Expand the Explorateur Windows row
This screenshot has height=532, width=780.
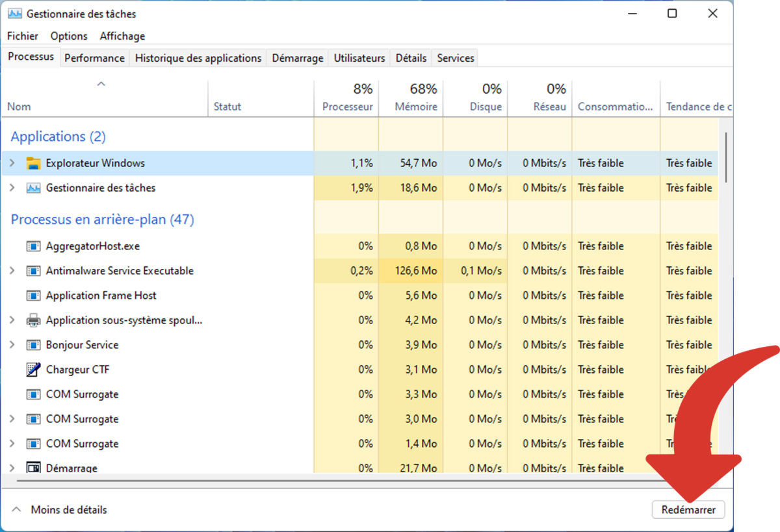point(12,163)
